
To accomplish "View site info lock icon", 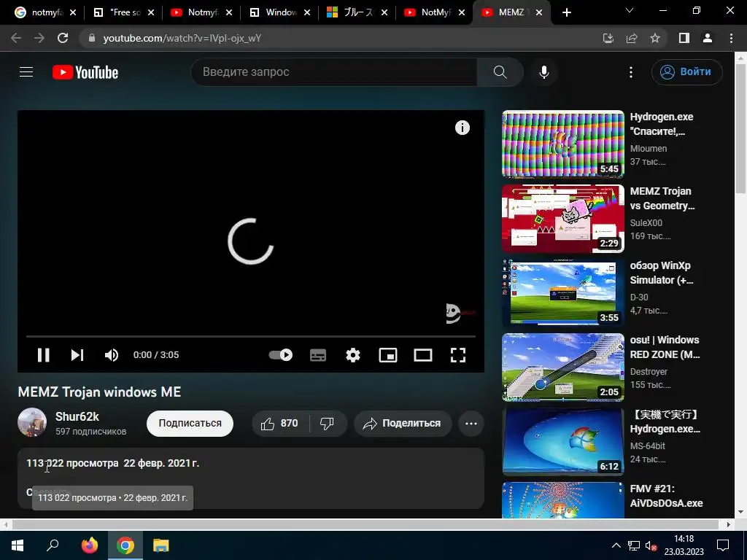I will 92,38.
